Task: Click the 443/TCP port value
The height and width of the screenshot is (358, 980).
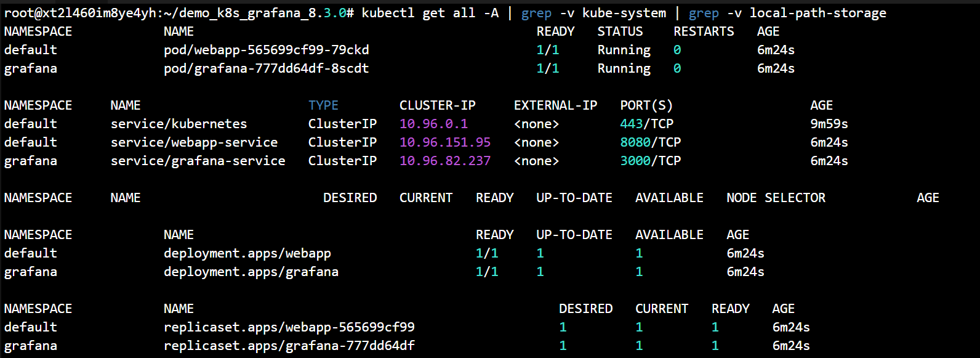Action: pos(646,124)
